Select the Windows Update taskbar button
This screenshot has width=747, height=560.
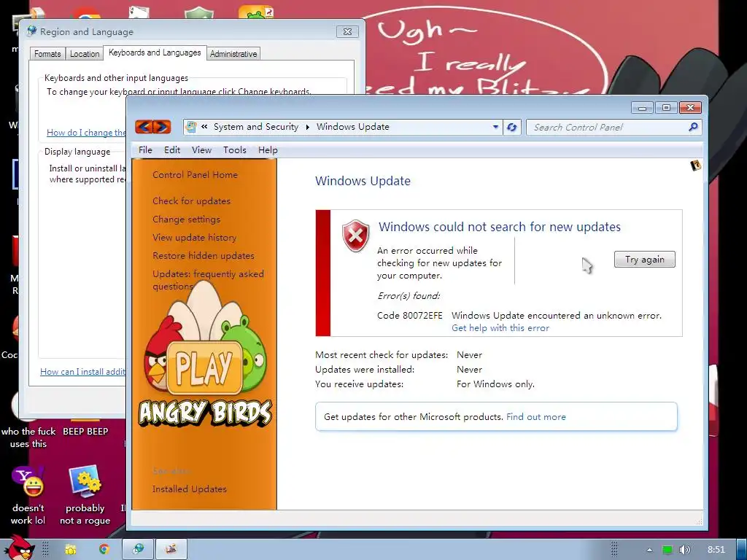[171, 549]
